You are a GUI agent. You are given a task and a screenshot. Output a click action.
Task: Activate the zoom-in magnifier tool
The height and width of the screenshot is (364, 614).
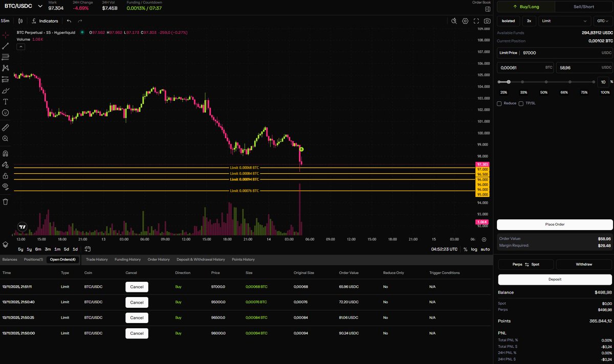(5, 139)
